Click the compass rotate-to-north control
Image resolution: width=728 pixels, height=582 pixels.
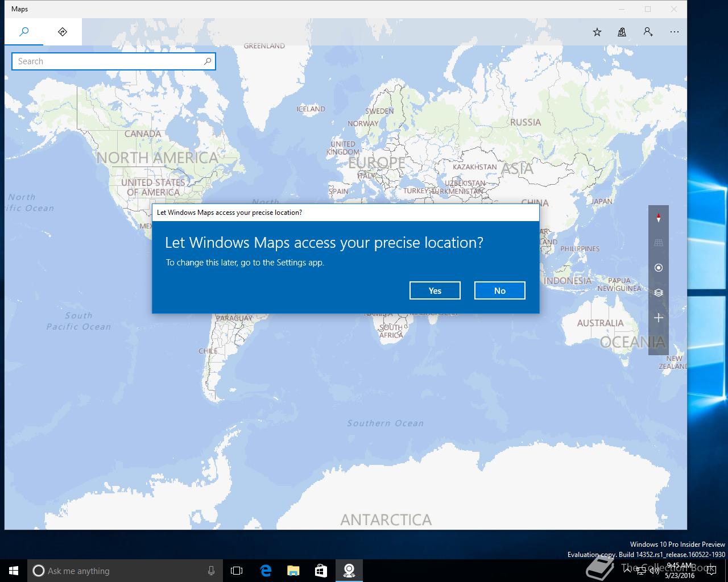[x=659, y=218]
